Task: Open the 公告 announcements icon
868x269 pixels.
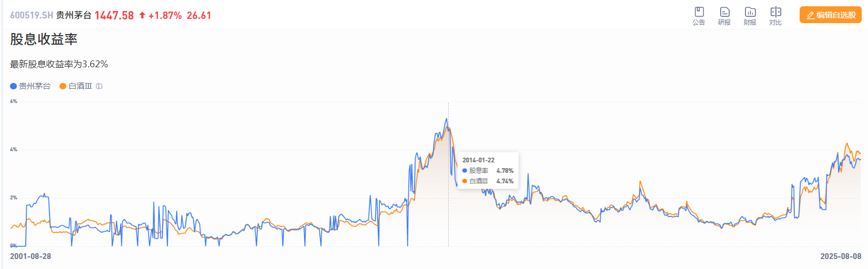Action: pyautogui.click(x=699, y=15)
